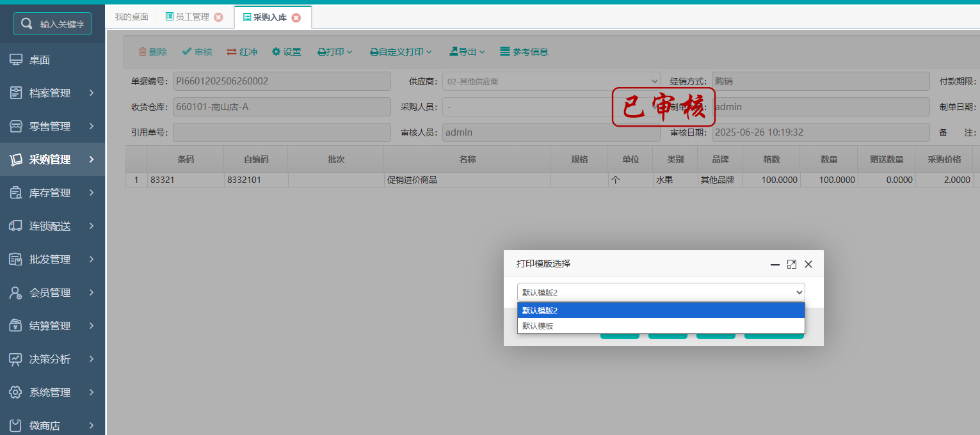Expand the 零售管理 submenu chevron

[92, 127]
